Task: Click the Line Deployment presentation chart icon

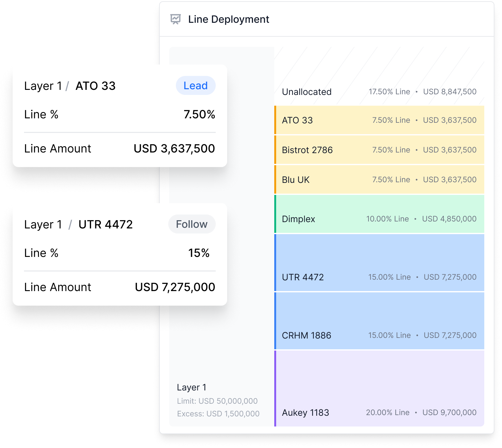Action: click(176, 19)
